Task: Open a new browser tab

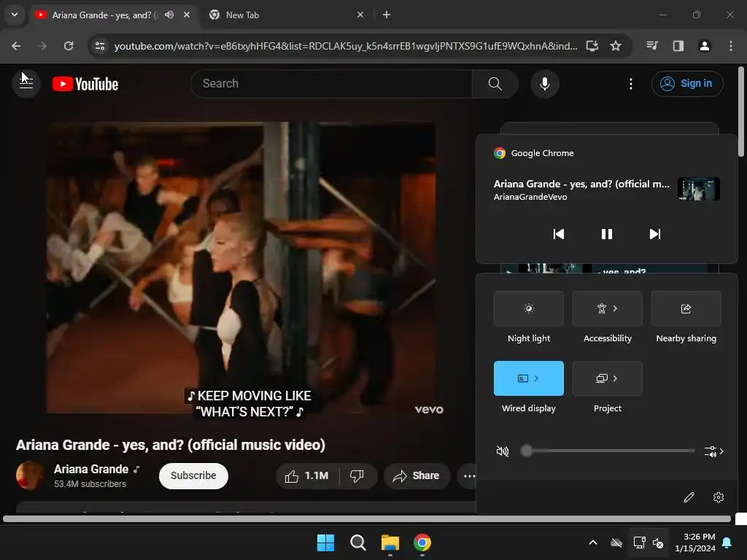Action: (387, 15)
